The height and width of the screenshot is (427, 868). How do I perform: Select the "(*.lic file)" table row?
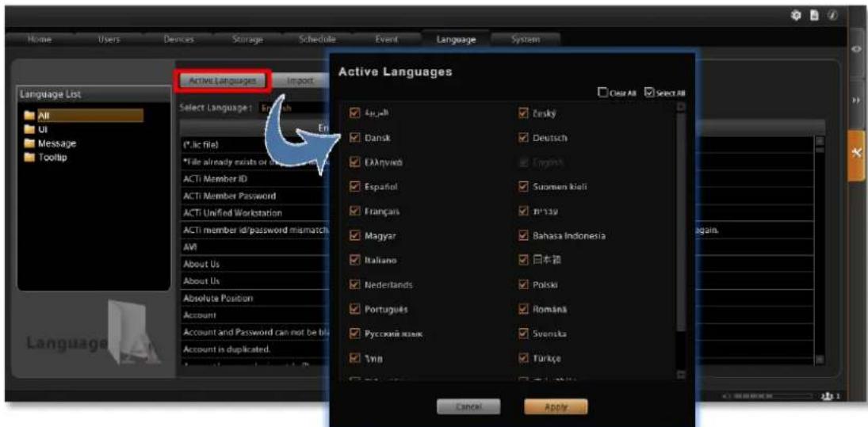click(x=254, y=146)
